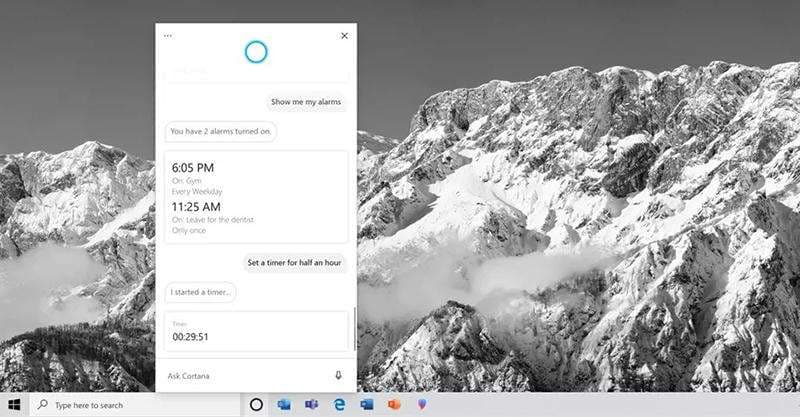Click the Cortana circle logo

pyautogui.click(x=256, y=51)
